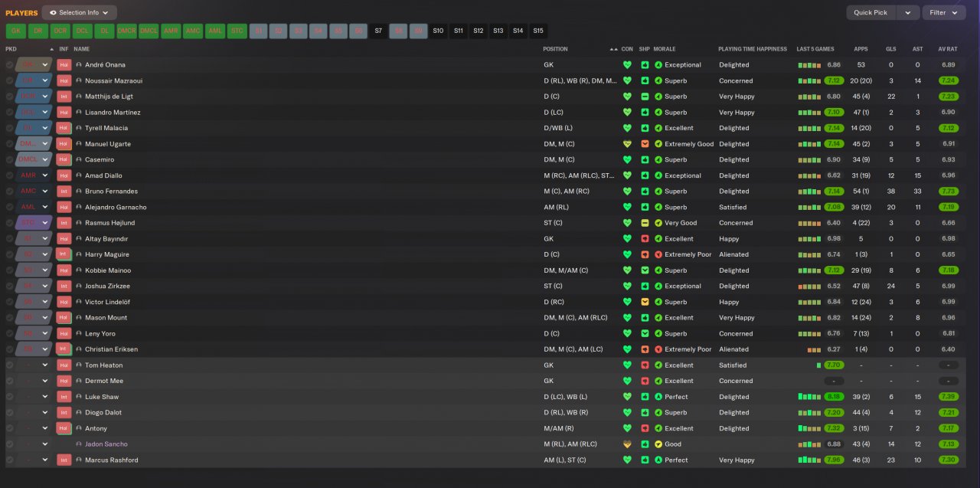
Task: Select the S10 substitute slot
Action: 438,31
